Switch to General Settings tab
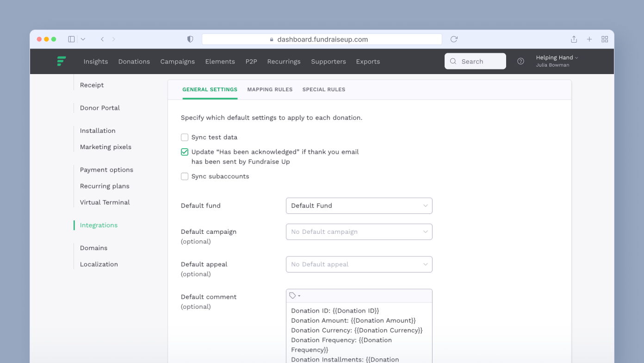 point(210,89)
